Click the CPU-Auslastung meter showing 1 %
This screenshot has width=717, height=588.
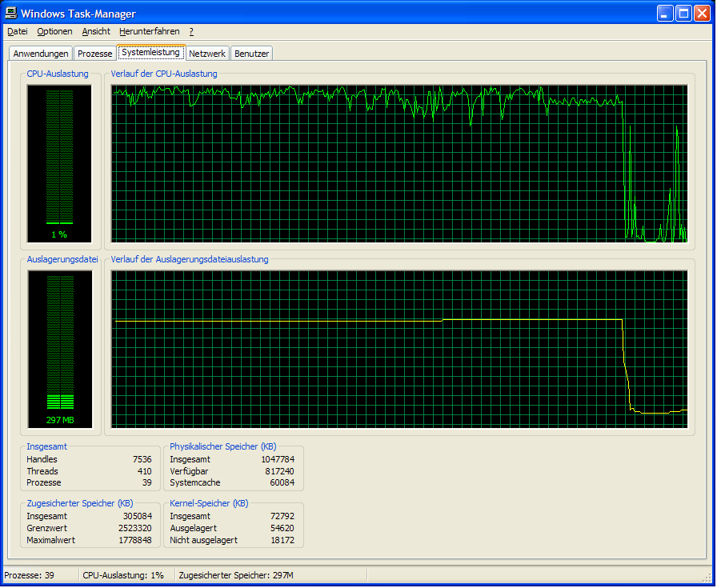(x=59, y=162)
